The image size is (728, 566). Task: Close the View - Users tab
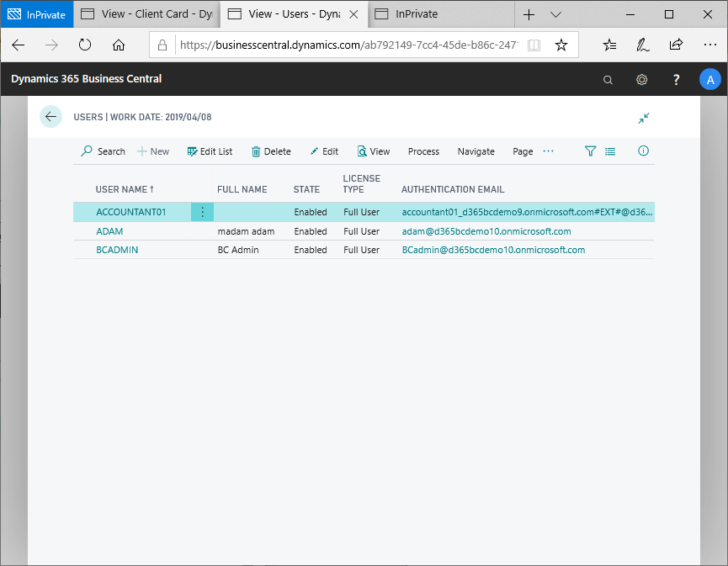coord(353,14)
